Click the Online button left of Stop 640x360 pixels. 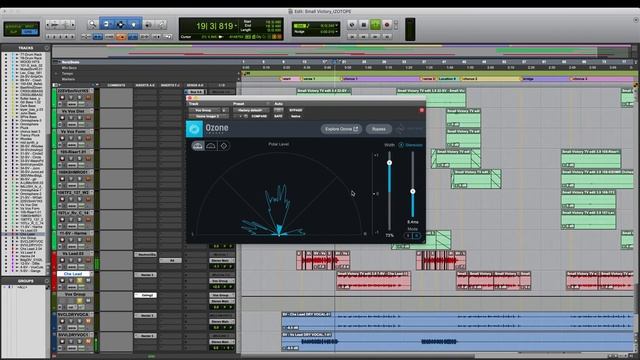point(352,25)
